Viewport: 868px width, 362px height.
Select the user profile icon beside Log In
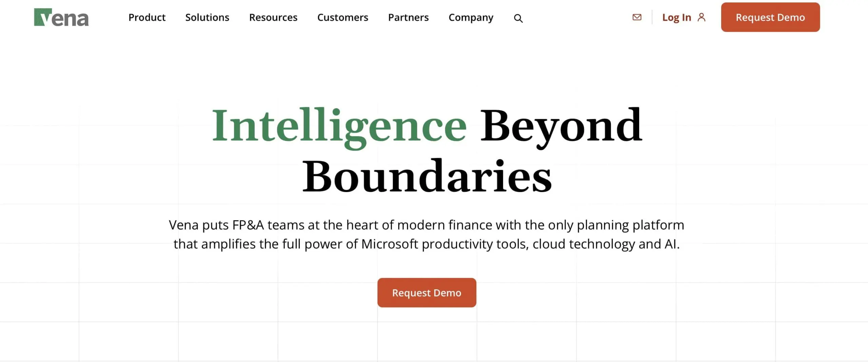click(702, 17)
